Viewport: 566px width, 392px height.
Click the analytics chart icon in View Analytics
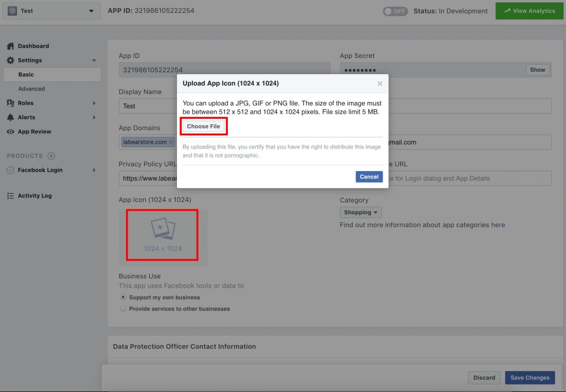(x=507, y=11)
